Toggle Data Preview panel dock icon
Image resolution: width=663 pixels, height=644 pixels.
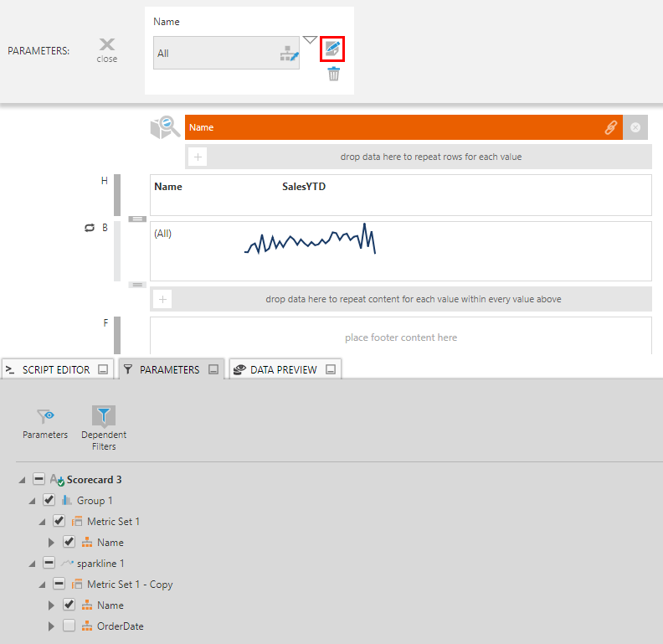click(x=331, y=369)
